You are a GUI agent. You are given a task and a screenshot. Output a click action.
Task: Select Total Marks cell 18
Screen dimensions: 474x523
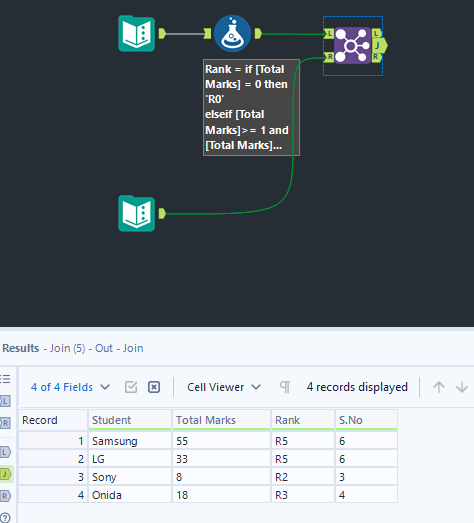pos(221,495)
